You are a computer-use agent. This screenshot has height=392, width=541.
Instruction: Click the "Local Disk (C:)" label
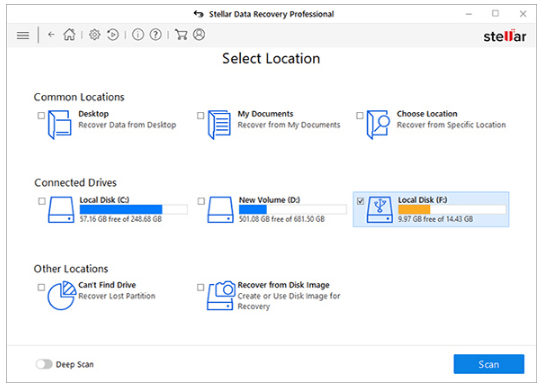[105, 200]
